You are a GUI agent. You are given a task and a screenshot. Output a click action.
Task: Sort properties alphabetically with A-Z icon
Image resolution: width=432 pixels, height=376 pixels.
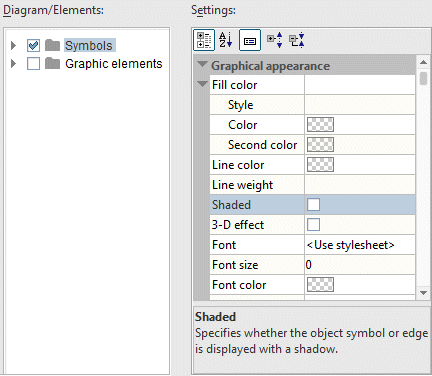coord(225,40)
